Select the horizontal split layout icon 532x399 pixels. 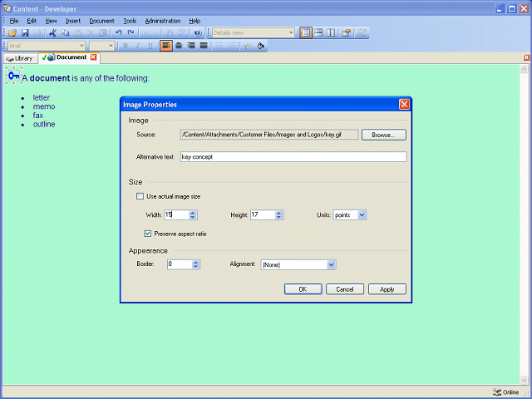click(x=318, y=33)
